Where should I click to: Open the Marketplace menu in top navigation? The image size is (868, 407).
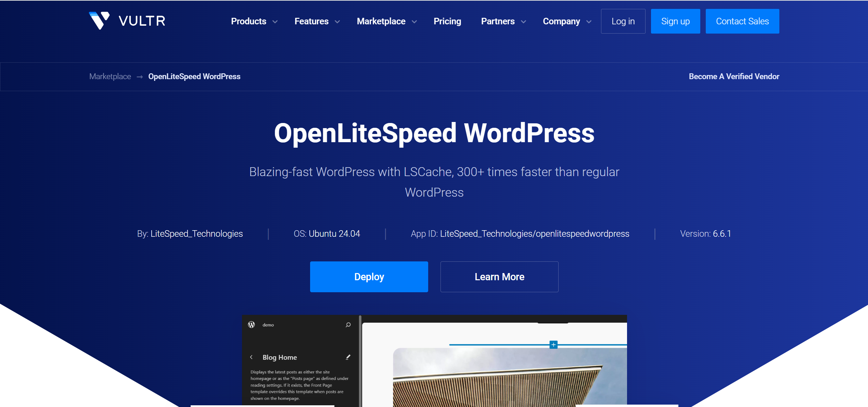(x=381, y=21)
